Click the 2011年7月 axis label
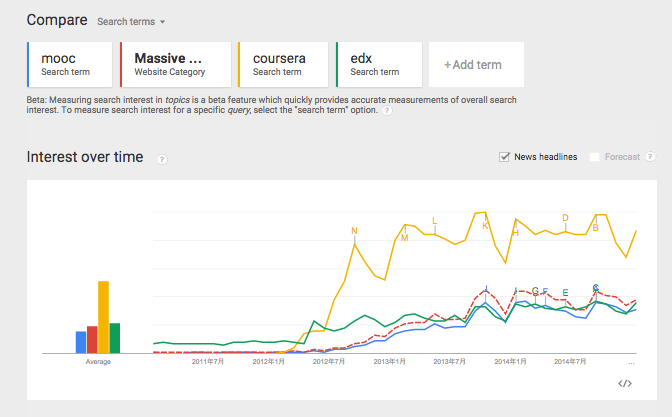Screen dimensions: 672x417 (208, 362)
